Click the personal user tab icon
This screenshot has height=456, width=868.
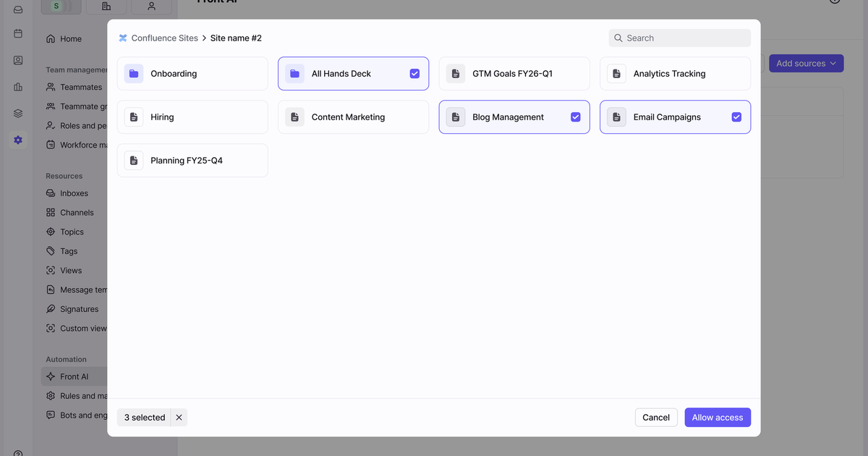[151, 6]
